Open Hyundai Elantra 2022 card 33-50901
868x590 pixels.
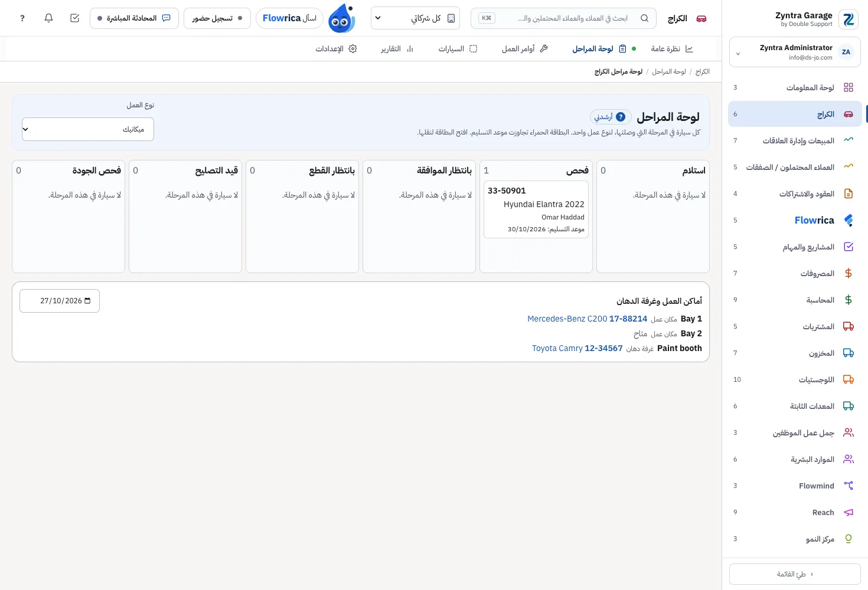point(536,209)
